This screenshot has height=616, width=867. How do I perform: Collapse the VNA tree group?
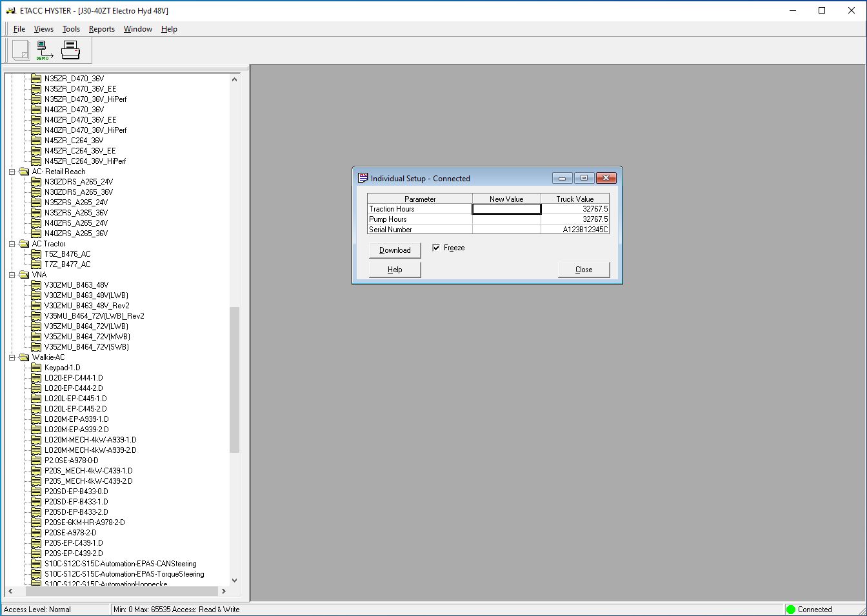[12, 275]
